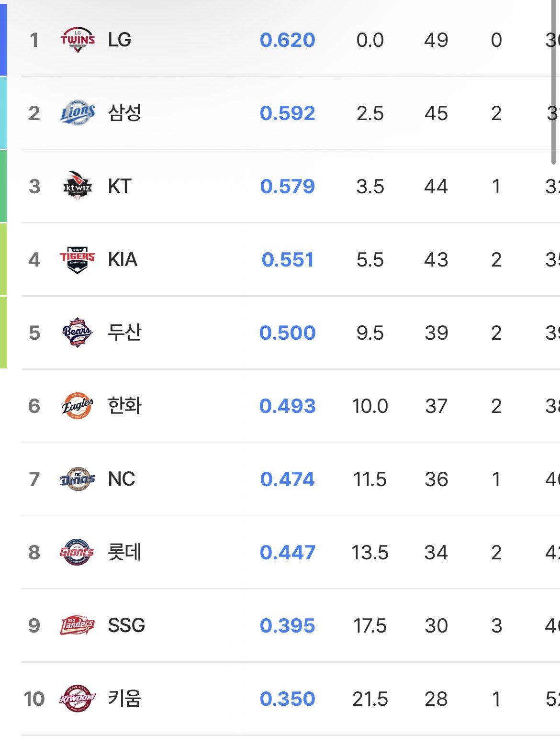Image resolution: width=560 pixels, height=745 pixels.
Task: Select the 롯데 team name
Action: pyautogui.click(x=124, y=552)
